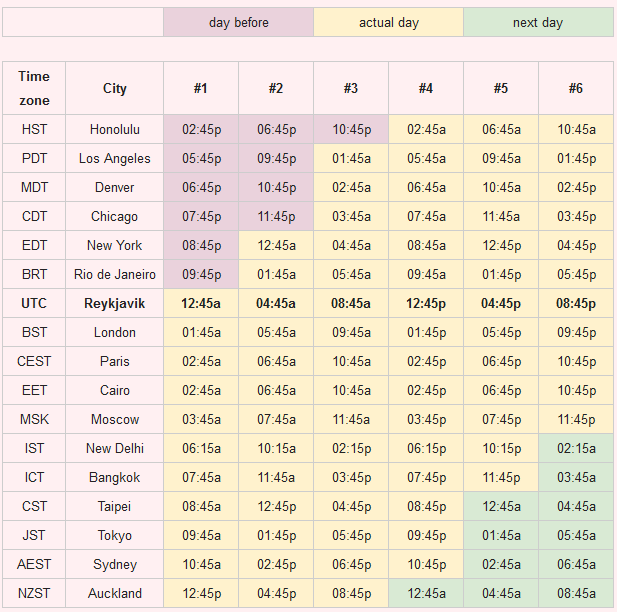The image size is (617, 612).
Task: Select the CEST time zone cell
Action: click(34, 361)
